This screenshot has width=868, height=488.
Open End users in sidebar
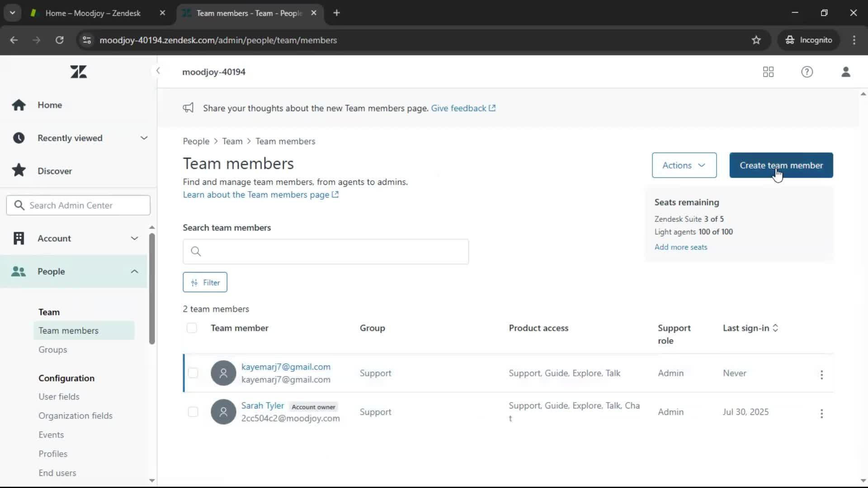coord(57,473)
